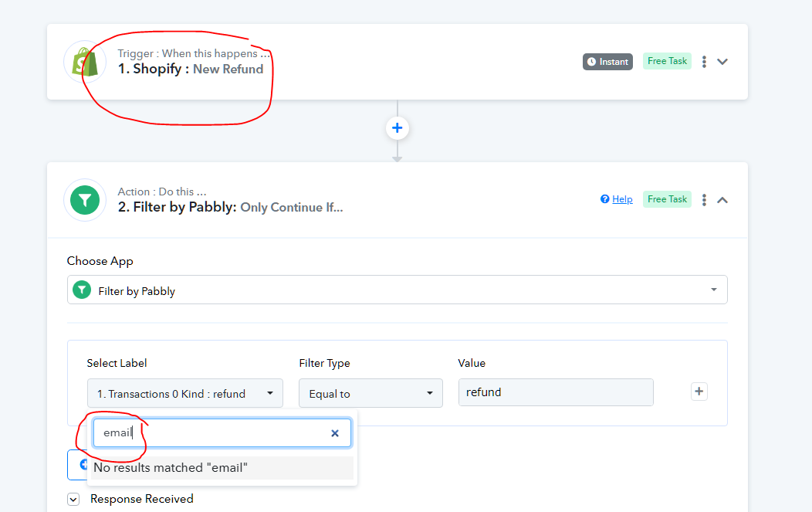Screen dimensions: 812x512
Task: Click the Instant badge
Action: pyautogui.click(x=607, y=62)
